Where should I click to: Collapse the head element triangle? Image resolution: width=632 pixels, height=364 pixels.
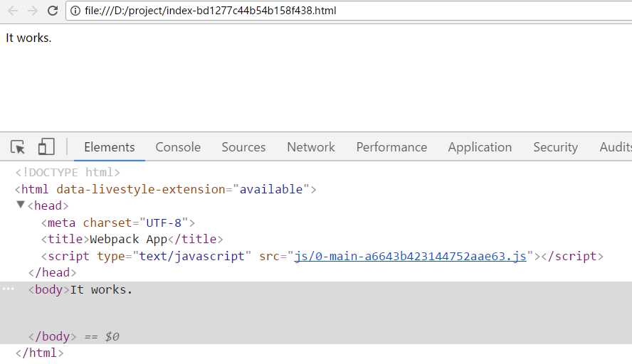tap(21, 205)
